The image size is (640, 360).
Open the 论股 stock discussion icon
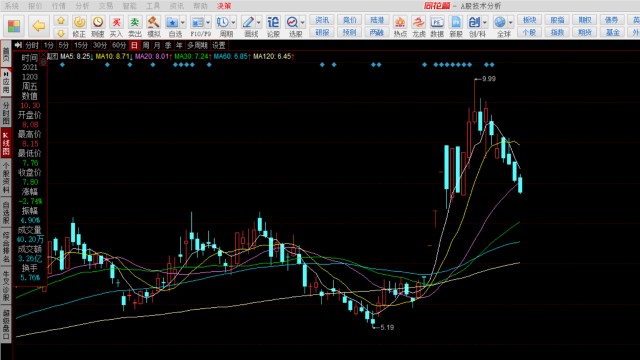point(273,26)
